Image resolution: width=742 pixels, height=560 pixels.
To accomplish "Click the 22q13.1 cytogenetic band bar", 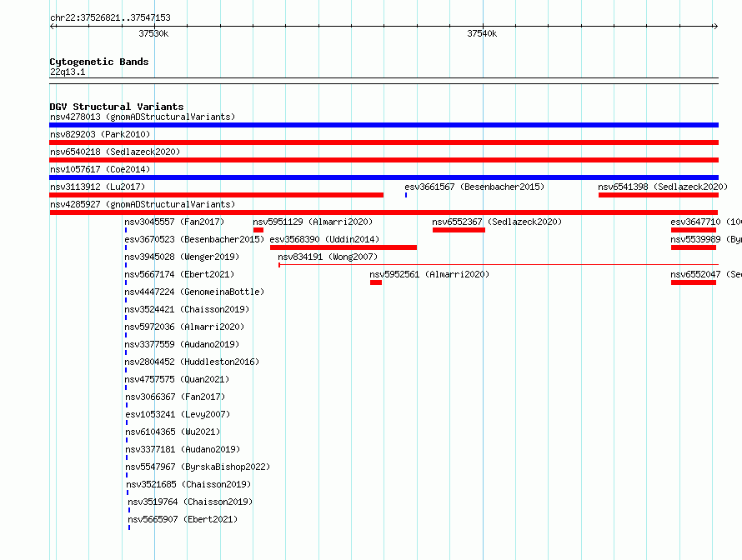I will [384, 81].
